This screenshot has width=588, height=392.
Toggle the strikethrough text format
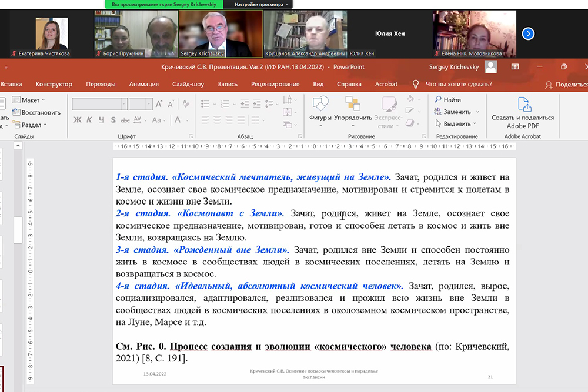(x=125, y=120)
